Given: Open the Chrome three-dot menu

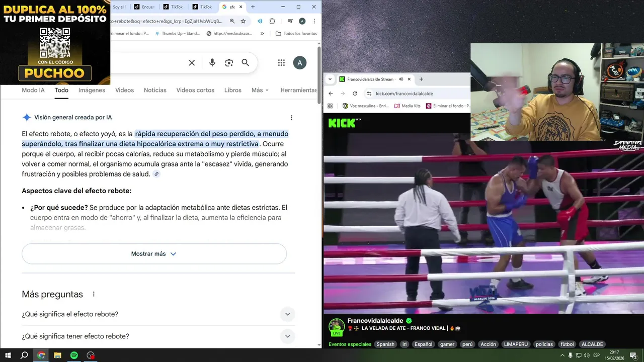Looking at the screenshot, I should click(314, 21).
